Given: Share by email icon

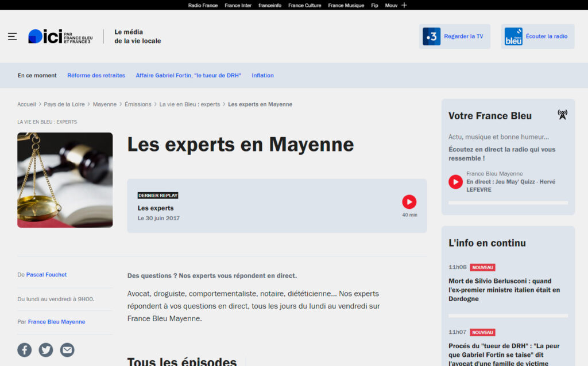Looking at the screenshot, I should point(67,350).
